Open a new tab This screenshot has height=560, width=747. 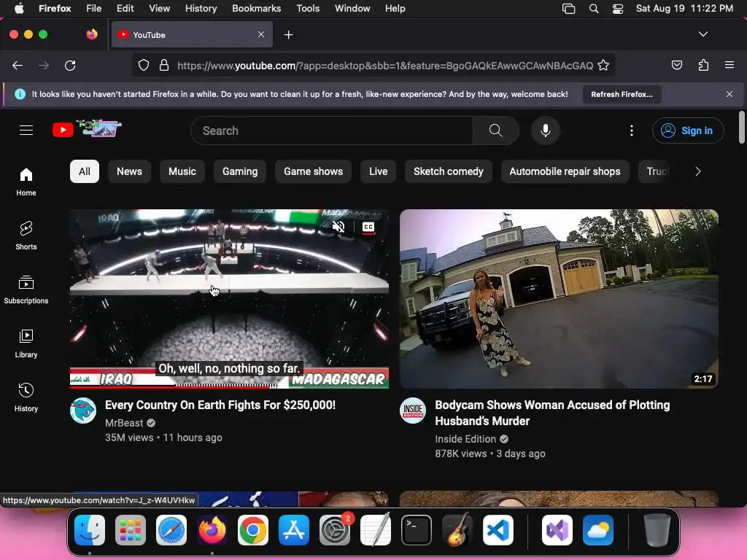[x=288, y=35]
